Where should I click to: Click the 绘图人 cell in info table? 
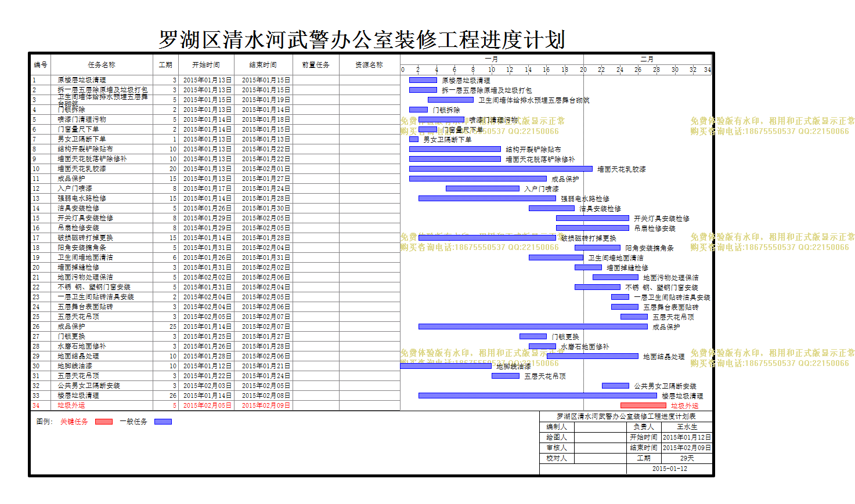coord(556,437)
